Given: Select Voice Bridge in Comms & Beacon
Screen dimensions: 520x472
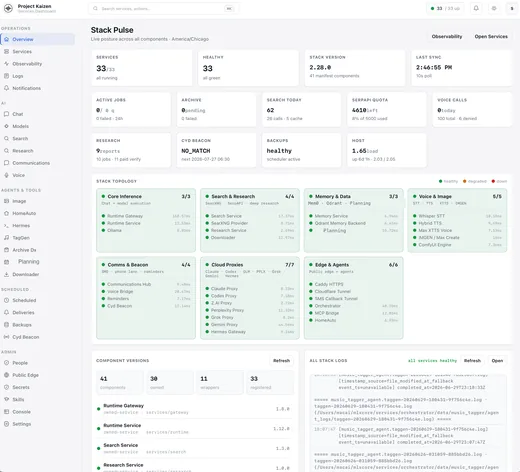Looking at the screenshot, I should [x=146, y=291].
